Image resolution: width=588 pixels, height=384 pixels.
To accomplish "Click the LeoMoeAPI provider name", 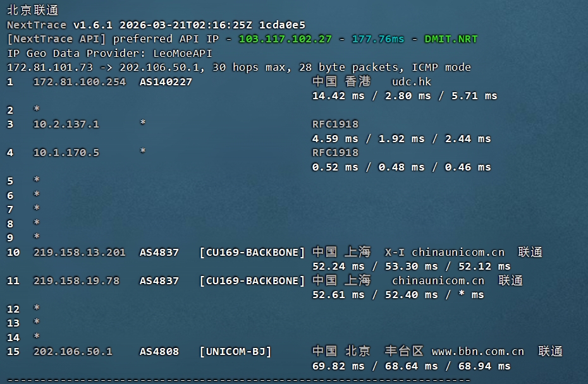I will point(183,54).
